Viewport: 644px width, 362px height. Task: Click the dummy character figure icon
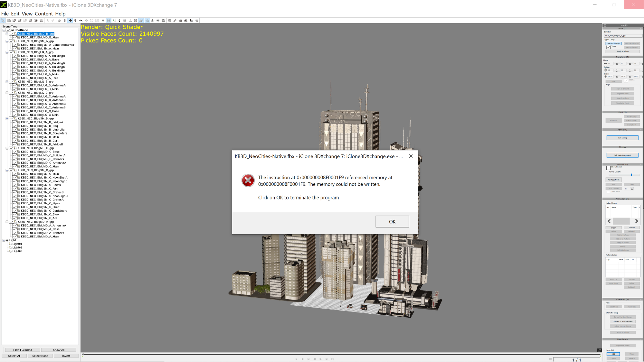pyautogui.click(x=119, y=21)
